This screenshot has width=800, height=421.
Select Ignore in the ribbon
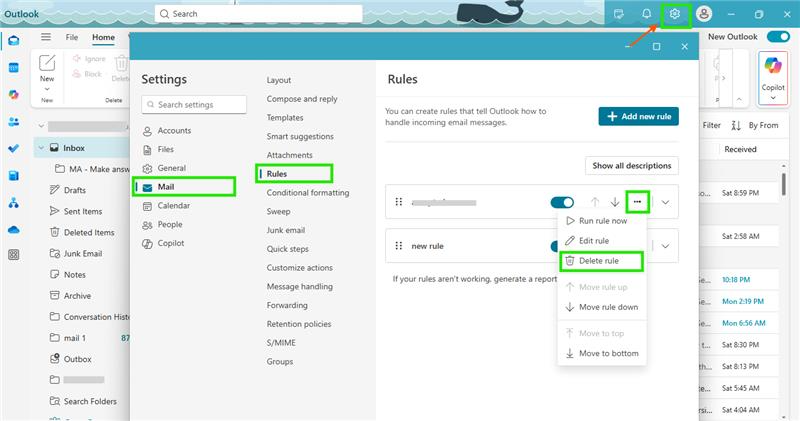tap(89, 59)
